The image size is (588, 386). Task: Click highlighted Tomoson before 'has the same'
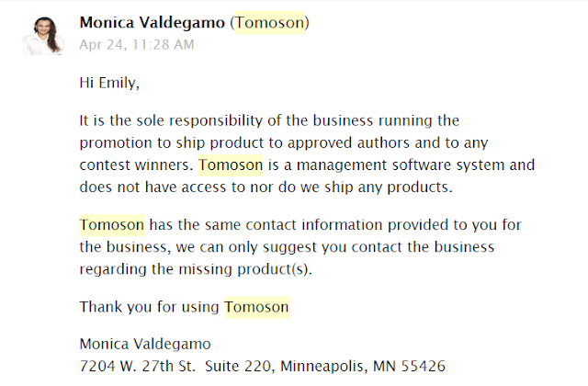(x=112, y=225)
